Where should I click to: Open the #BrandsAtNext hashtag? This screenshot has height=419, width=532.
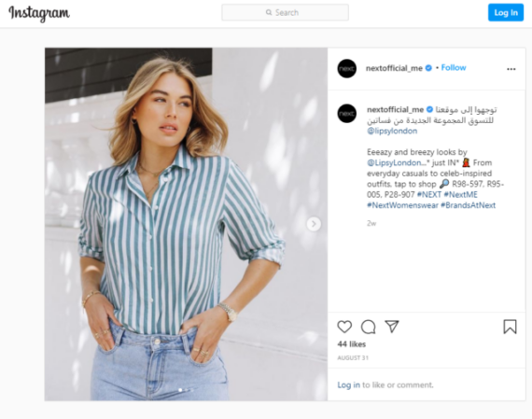pyautogui.click(x=468, y=205)
